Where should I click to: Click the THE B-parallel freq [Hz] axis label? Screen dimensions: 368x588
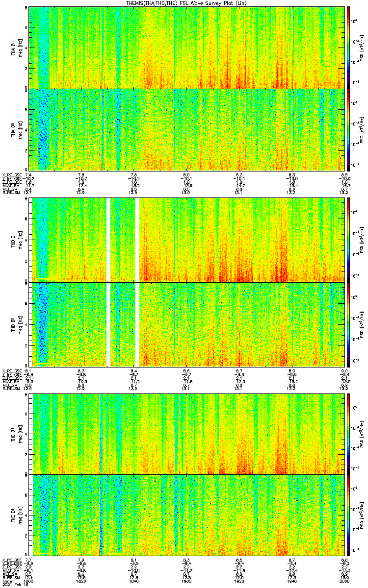(x=20, y=515)
